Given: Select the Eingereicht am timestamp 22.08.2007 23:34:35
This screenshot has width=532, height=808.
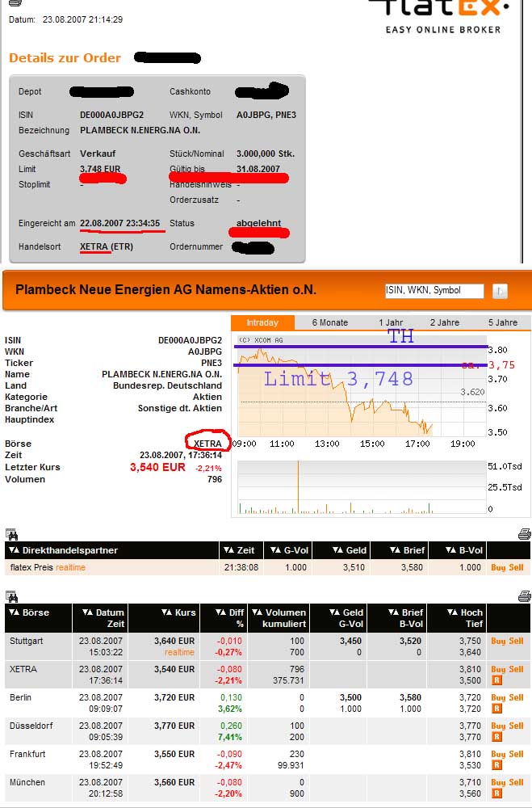Looking at the screenshot, I should click(120, 223).
